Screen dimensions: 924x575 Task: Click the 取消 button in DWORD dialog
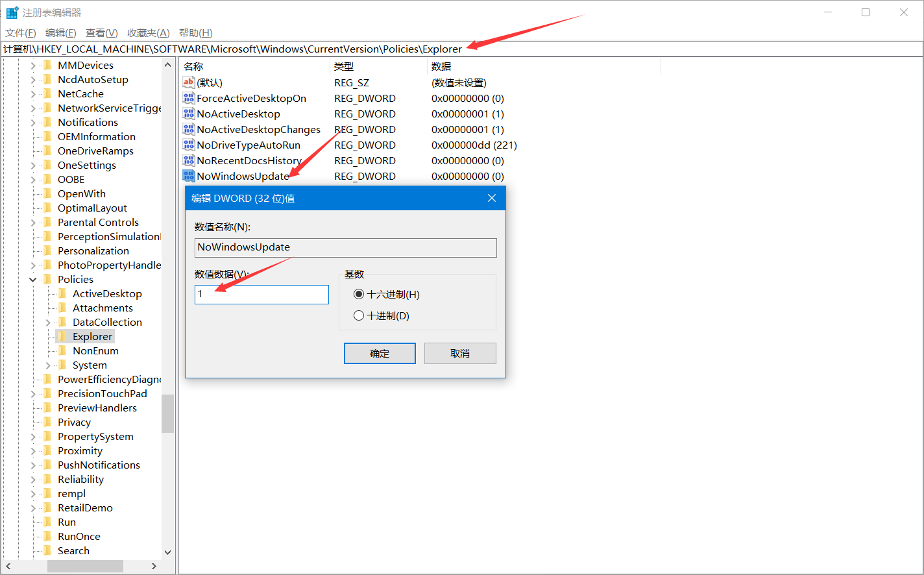coord(460,353)
